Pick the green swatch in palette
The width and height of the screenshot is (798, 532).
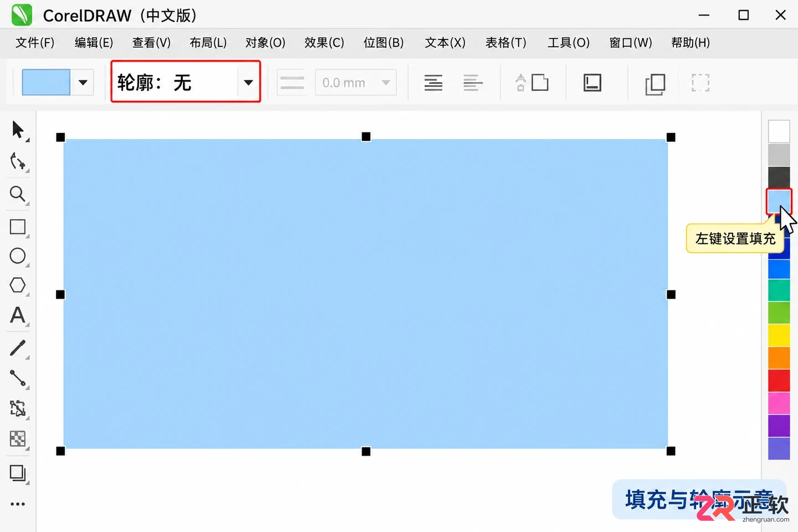point(779,313)
